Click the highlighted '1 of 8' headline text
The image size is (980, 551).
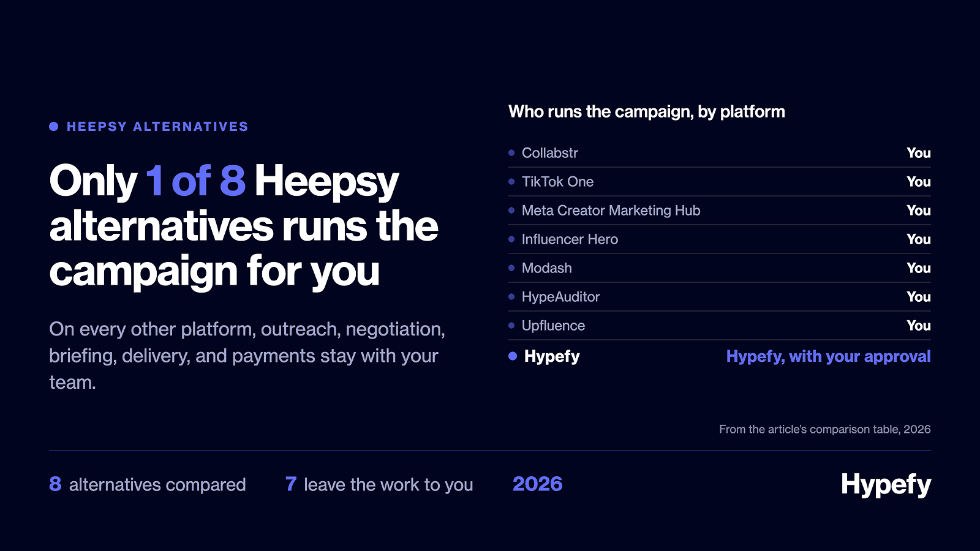(x=195, y=181)
